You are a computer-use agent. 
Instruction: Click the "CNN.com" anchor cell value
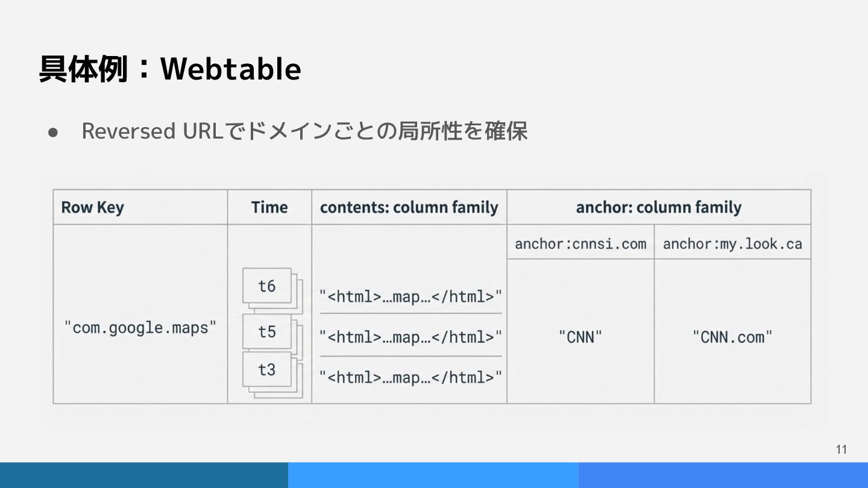click(732, 337)
